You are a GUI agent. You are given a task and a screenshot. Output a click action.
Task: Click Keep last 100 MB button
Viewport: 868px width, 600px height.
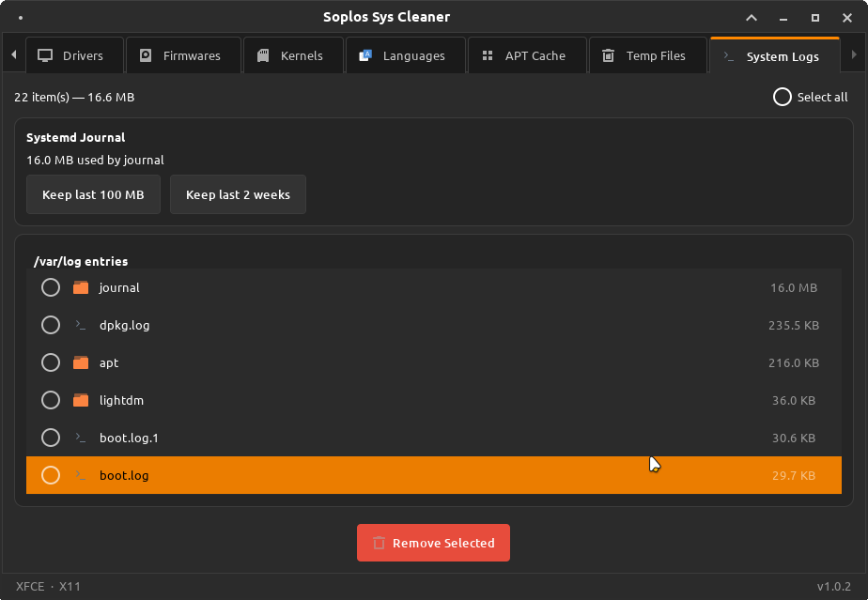[94, 194]
